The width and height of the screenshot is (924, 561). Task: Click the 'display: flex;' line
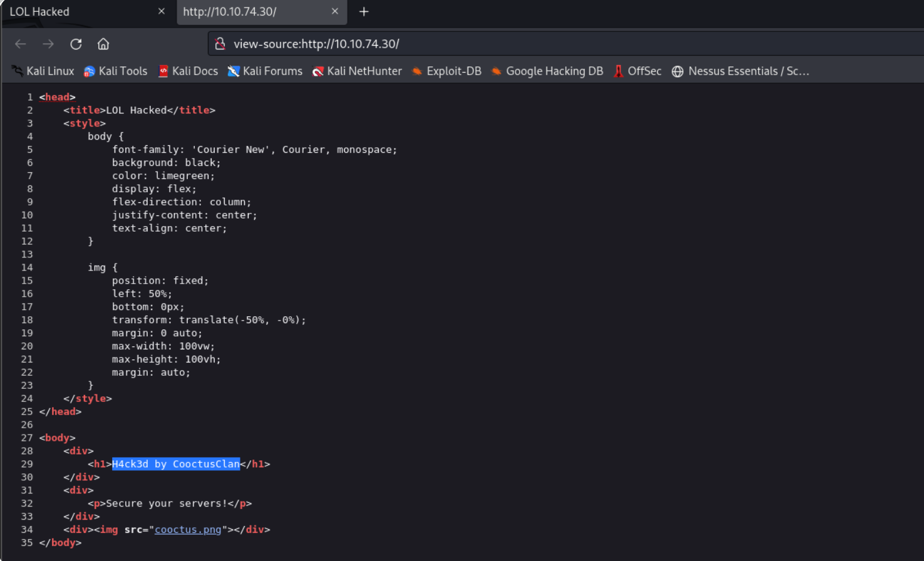point(154,189)
